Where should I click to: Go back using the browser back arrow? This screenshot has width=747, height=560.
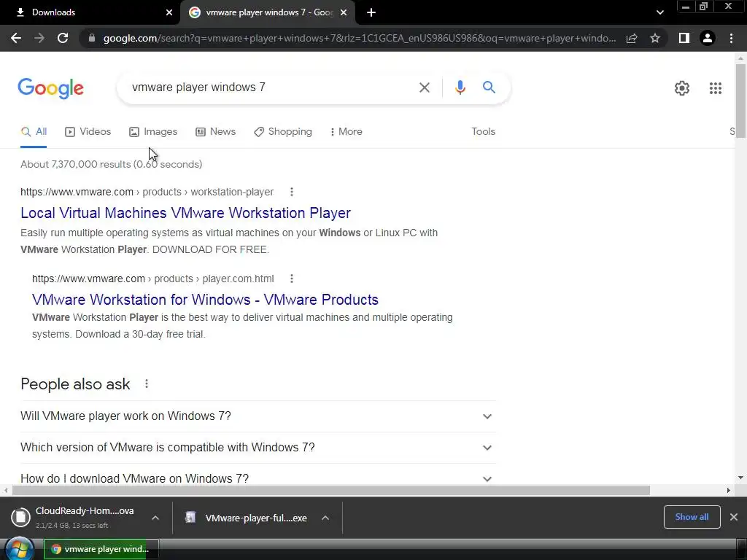(x=16, y=38)
